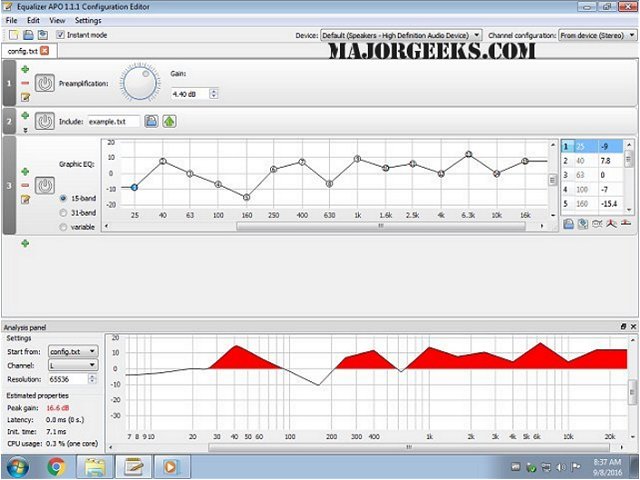Viewport: 640px width, 480px height.
Task: Open the Edit menu
Action: tap(33, 20)
